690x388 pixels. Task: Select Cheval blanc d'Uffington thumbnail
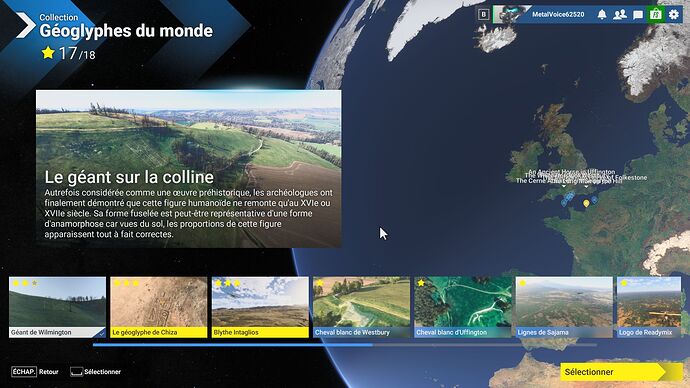(x=462, y=307)
